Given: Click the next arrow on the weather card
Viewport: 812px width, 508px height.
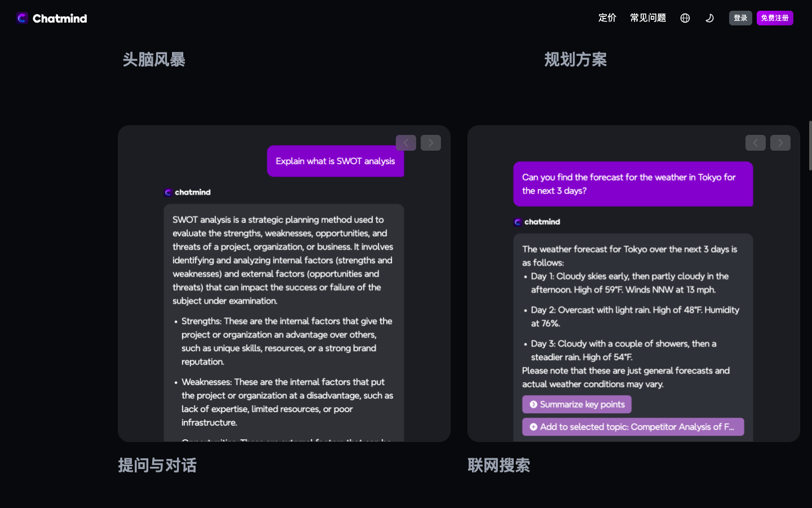Looking at the screenshot, I should (x=780, y=142).
